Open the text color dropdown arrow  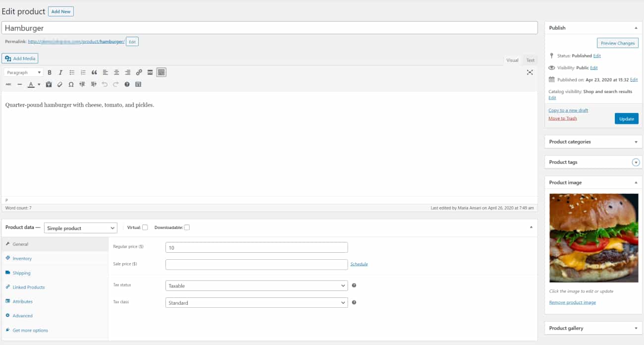(39, 84)
